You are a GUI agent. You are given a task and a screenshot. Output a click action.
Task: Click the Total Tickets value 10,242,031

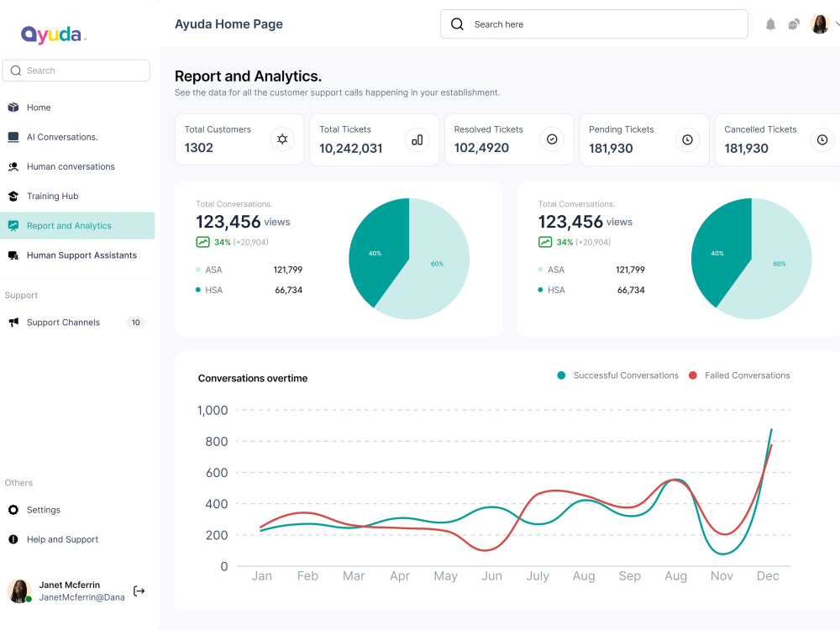pyautogui.click(x=351, y=149)
